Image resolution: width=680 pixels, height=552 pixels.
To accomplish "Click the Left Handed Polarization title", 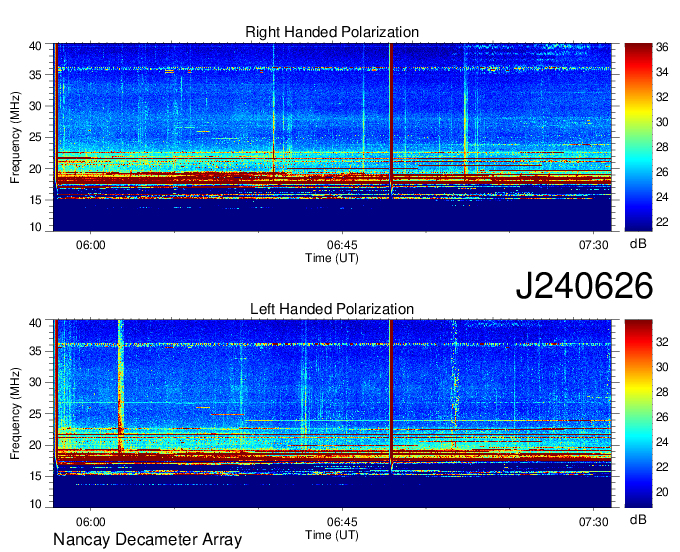I will [x=332, y=309].
